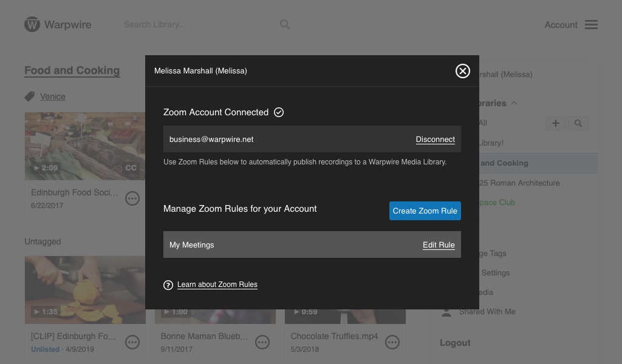Open the Food and Cooking library heading
Viewport: 622px width, 364px height.
point(72,70)
